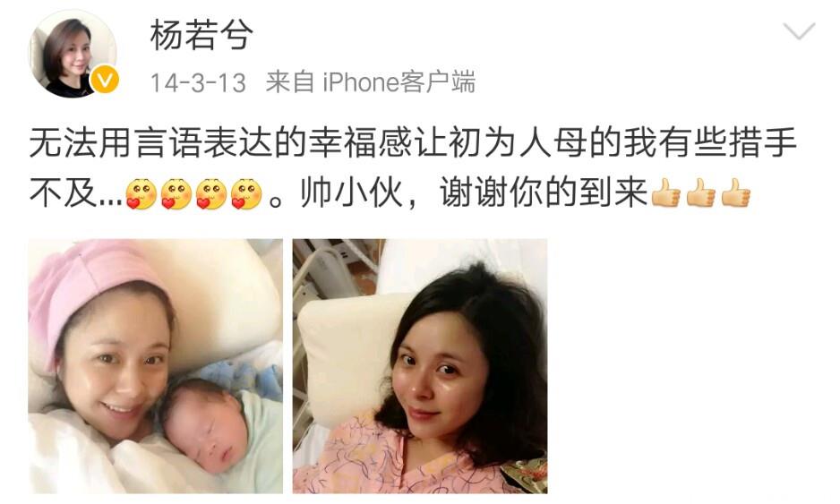
Task: Click the last kissing heart emoji
Action: (x=246, y=194)
